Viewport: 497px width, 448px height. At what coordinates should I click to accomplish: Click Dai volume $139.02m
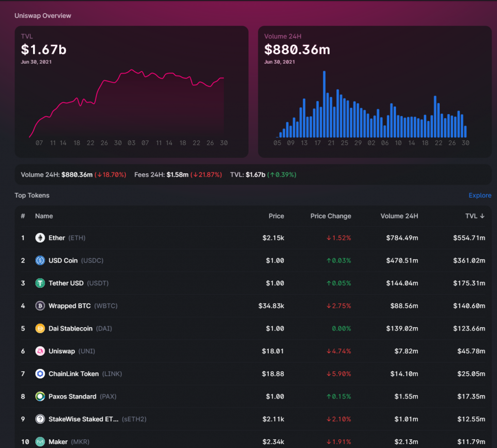[402, 328]
